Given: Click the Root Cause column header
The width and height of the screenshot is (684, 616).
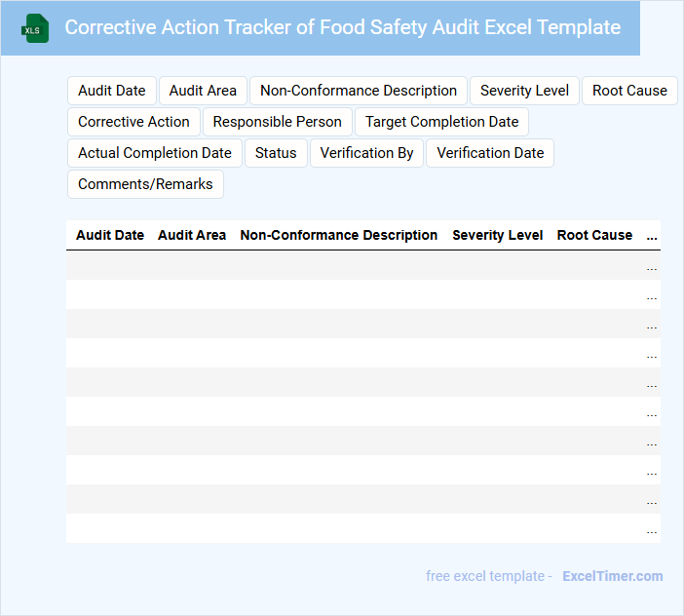Looking at the screenshot, I should [594, 235].
